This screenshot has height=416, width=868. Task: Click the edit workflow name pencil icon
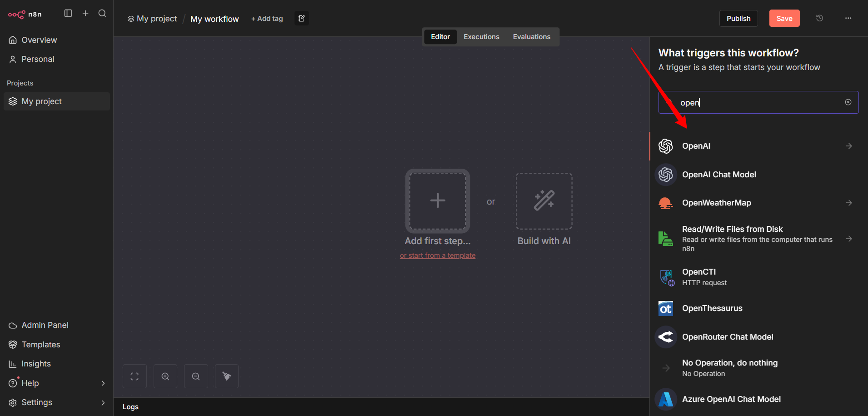pyautogui.click(x=301, y=18)
